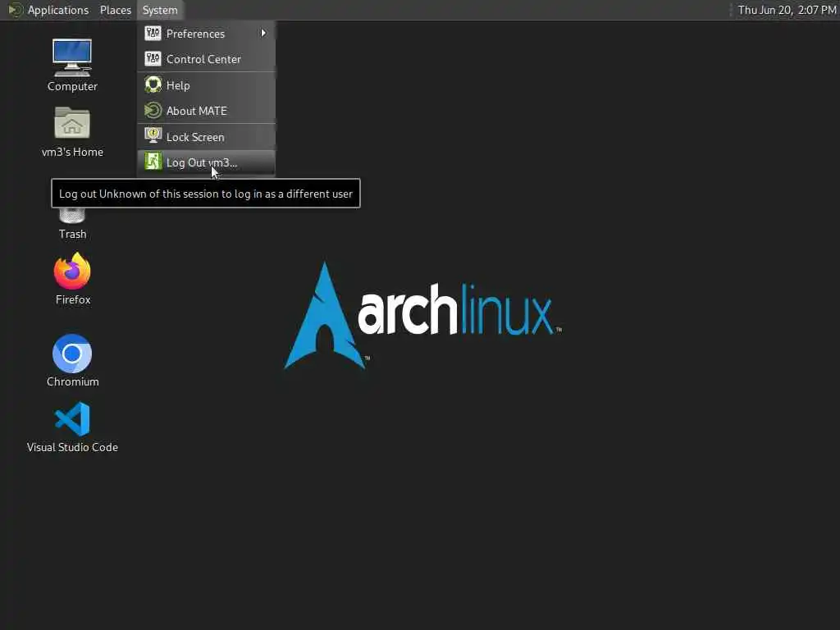Click the Lock Screen monitor icon
840x630 pixels.
tap(153, 136)
